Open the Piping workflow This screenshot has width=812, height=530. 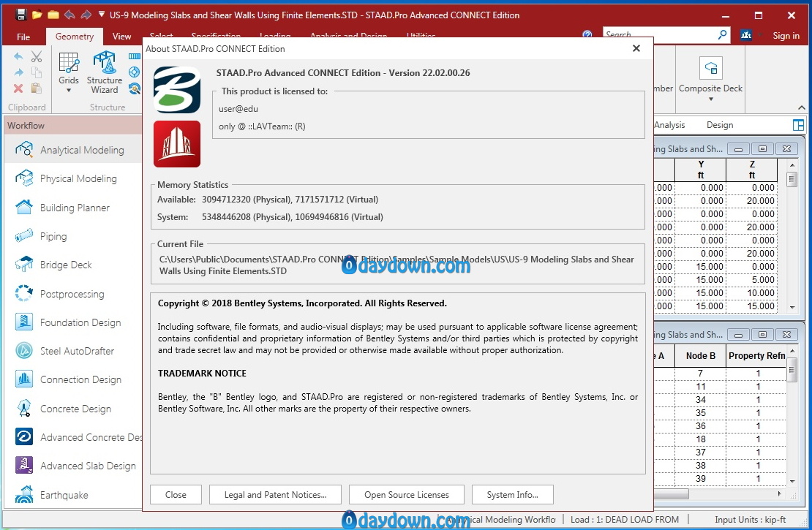coord(72,236)
